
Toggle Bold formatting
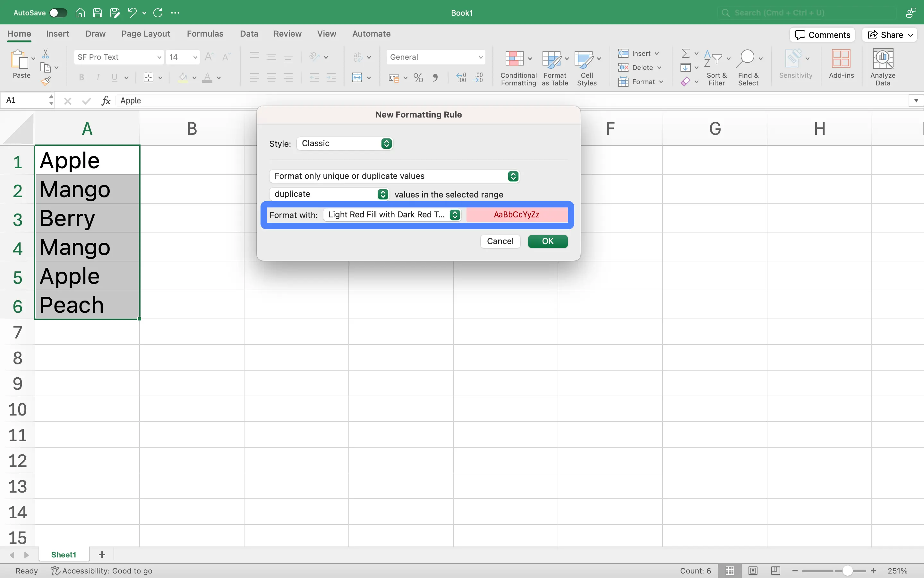point(81,78)
